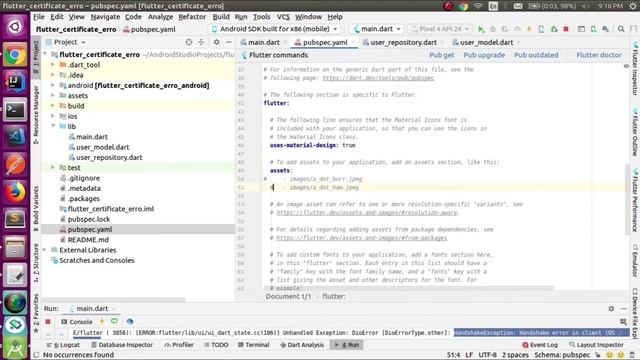Stop process red square in Run panel
Image resolution: width=640 pixels, height=360 pixels.
pyautogui.click(x=48, y=322)
